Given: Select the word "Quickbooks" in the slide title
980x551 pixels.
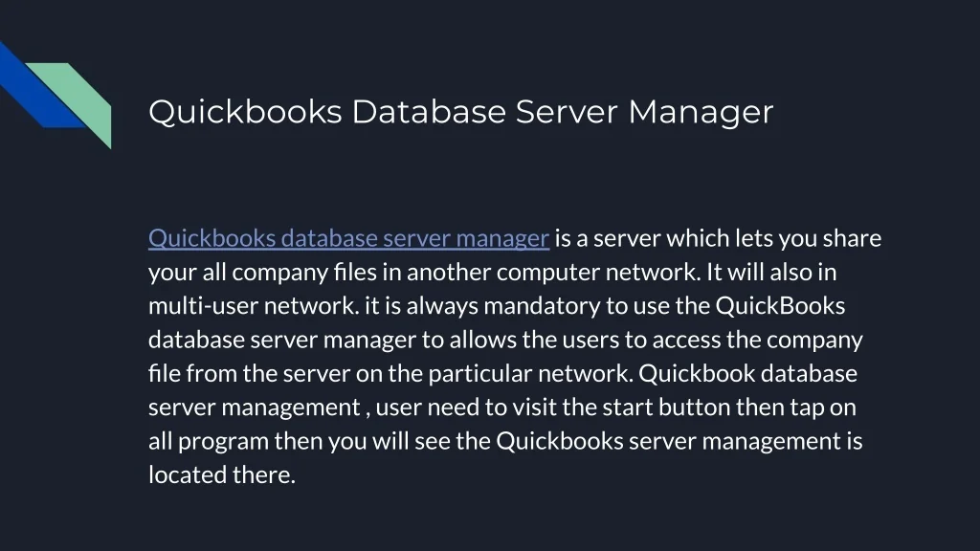Looking at the screenshot, I should [x=244, y=113].
